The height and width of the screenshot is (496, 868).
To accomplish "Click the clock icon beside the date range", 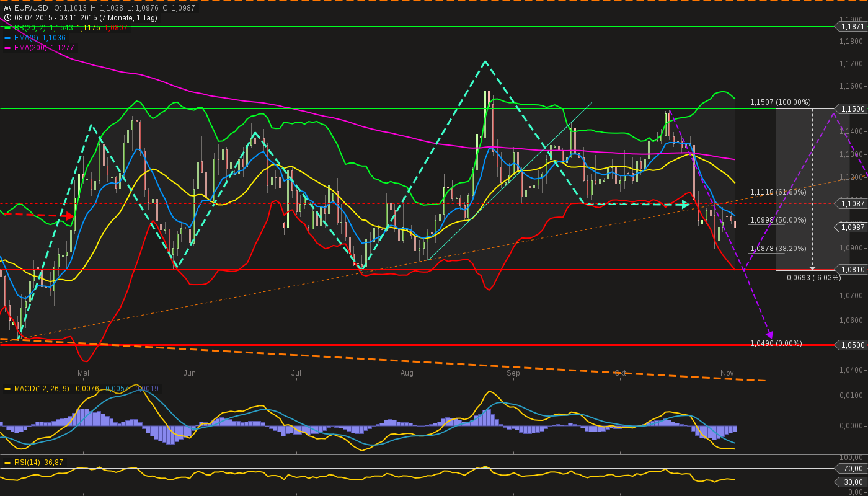I will (x=7, y=18).
